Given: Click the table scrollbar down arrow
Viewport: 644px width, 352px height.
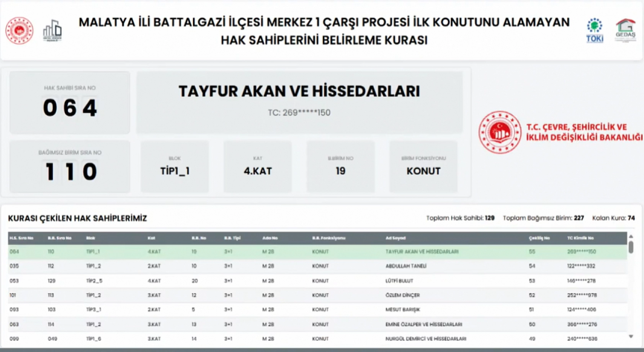Looking at the screenshot, I should coord(631,336).
